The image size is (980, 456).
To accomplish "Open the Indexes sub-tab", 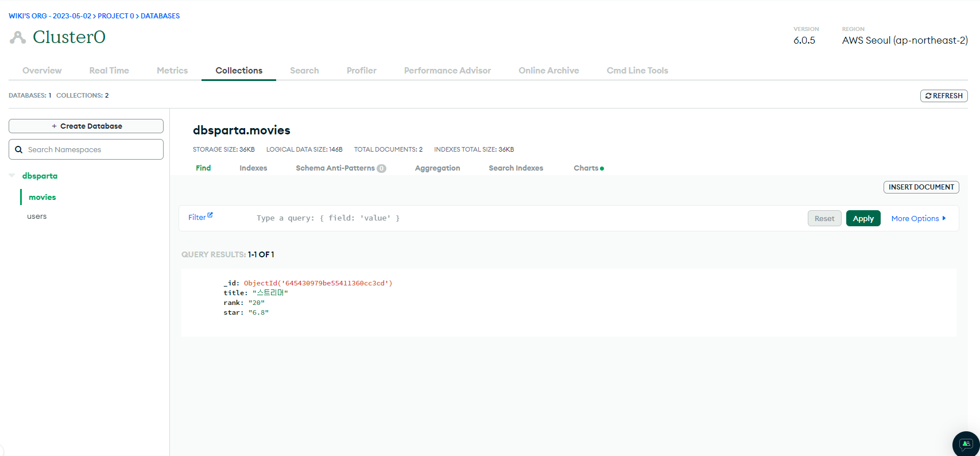I will [253, 168].
